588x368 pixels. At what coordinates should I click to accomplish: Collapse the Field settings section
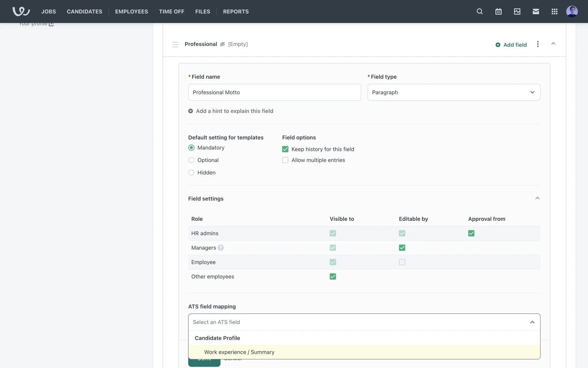[x=537, y=198]
